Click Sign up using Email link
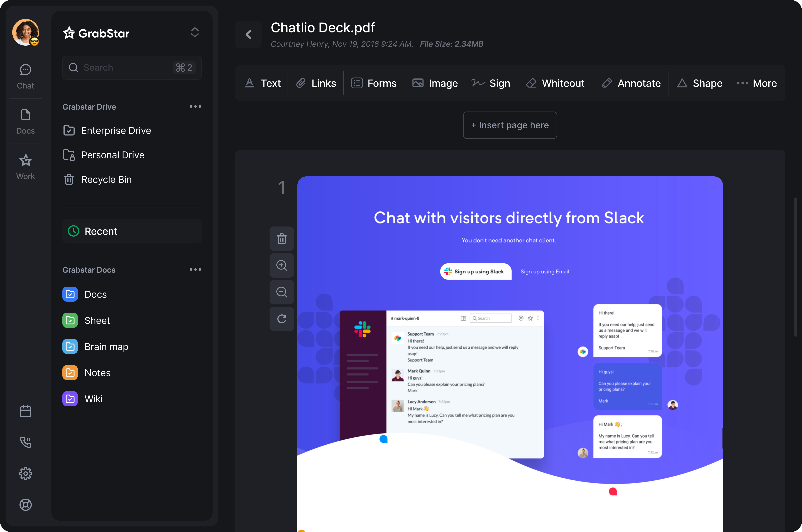Screen dimensions: 802x532 pyautogui.click(x=545, y=272)
